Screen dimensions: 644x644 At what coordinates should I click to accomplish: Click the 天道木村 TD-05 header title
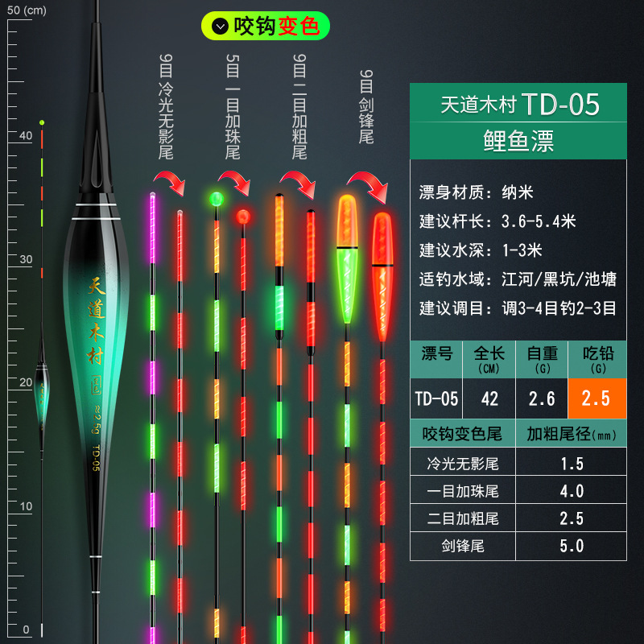pyautogui.click(x=519, y=104)
